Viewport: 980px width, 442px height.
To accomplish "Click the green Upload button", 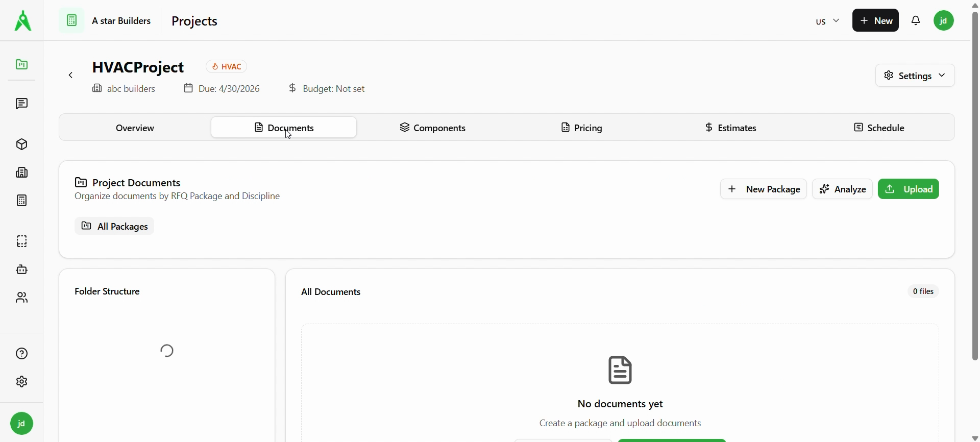I will point(909,189).
